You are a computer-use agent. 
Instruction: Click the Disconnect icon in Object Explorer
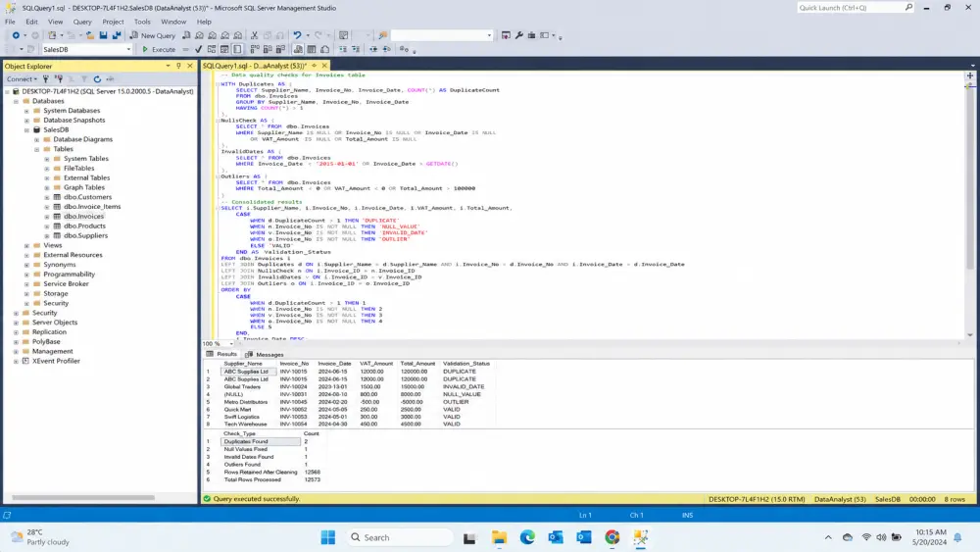coord(59,79)
